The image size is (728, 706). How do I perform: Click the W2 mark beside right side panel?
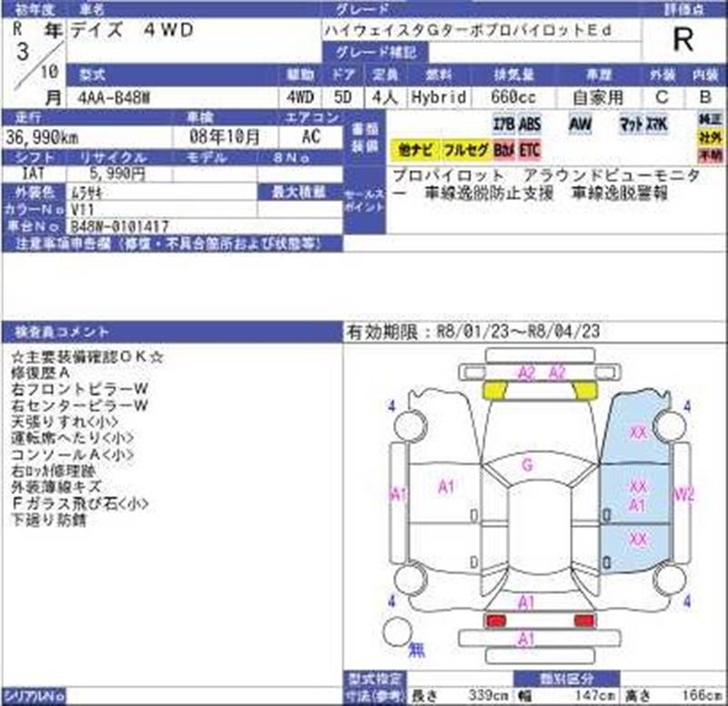tap(684, 495)
